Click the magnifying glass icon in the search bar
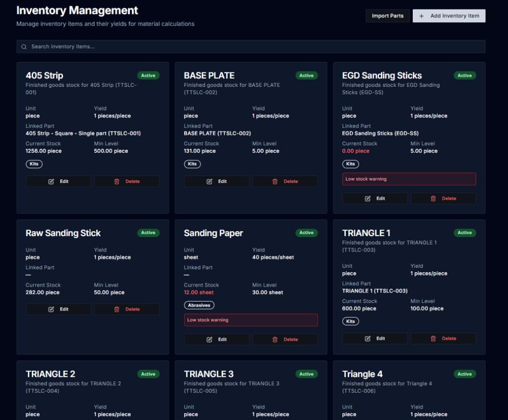508x420 pixels. (x=24, y=46)
